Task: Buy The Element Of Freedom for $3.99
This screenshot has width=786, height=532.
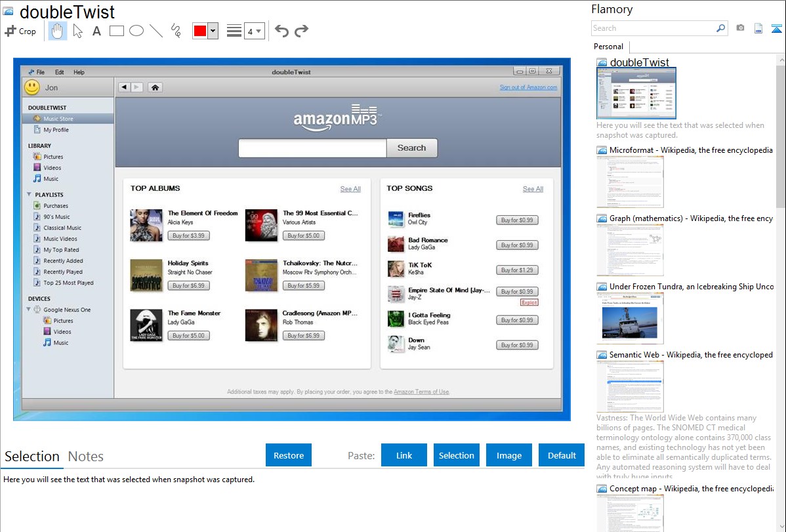Action: pos(188,235)
